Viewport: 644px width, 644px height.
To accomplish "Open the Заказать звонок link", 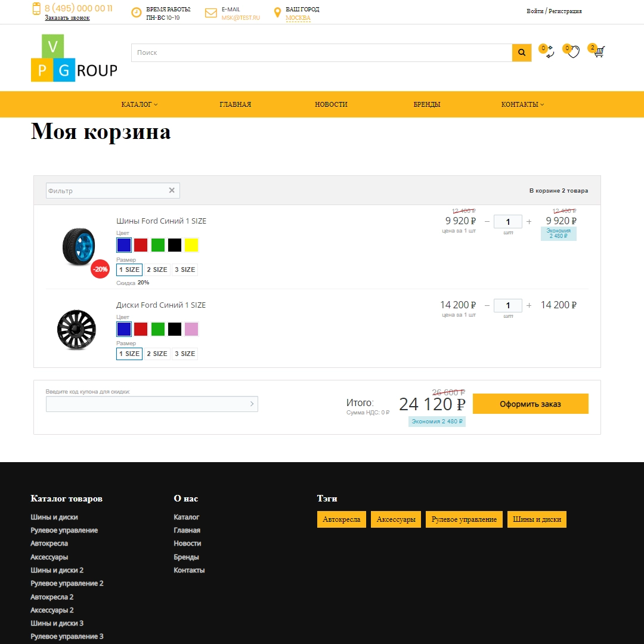I will click(x=67, y=18).
